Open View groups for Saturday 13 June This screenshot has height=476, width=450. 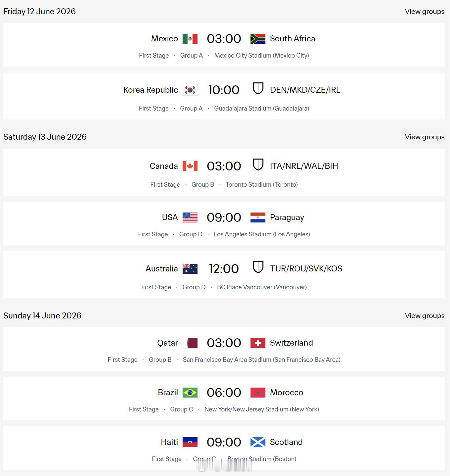click(424, 137)
